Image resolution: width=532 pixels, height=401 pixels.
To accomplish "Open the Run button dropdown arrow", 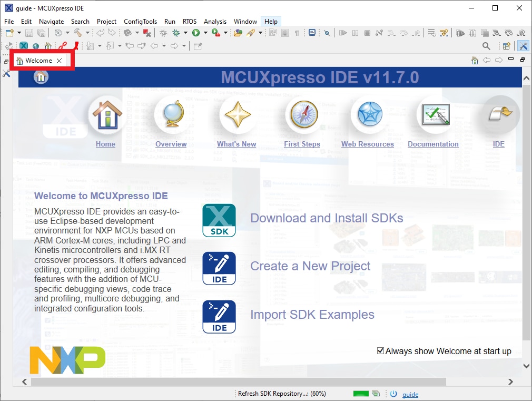I will tap(205, 33).
